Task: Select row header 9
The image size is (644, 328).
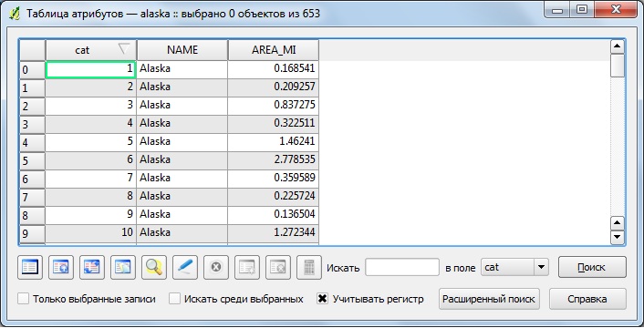Action: point(32,233)
